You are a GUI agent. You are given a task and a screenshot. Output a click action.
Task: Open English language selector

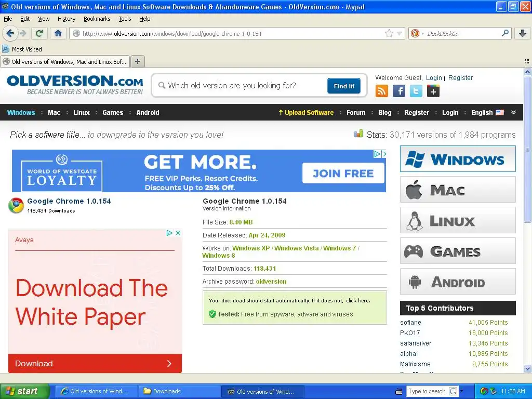click(487, 112)
